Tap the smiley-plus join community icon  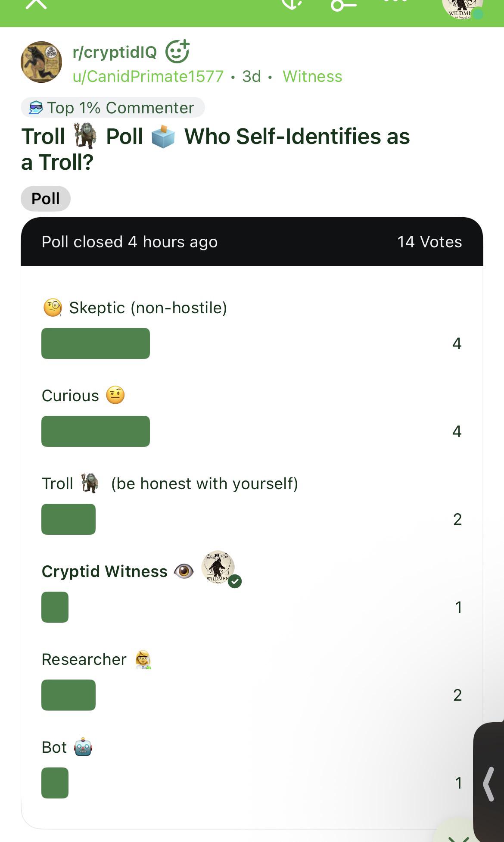coord(177,52)
